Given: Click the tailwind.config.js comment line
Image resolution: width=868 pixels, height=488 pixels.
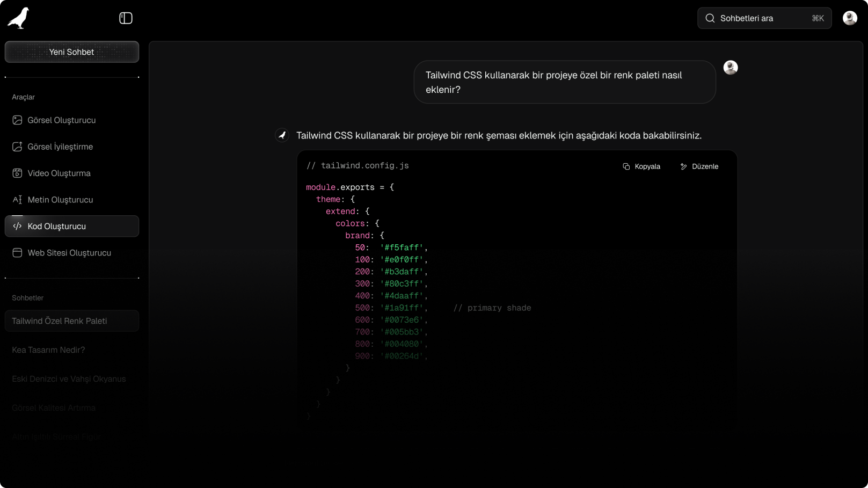Looking at the screenshot, I should (358, 166).
